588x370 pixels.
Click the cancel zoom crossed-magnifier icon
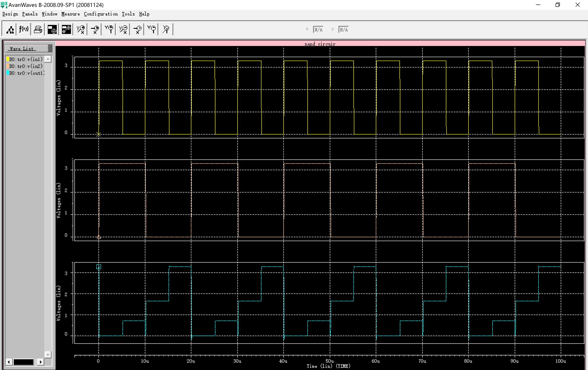(166, 29)
